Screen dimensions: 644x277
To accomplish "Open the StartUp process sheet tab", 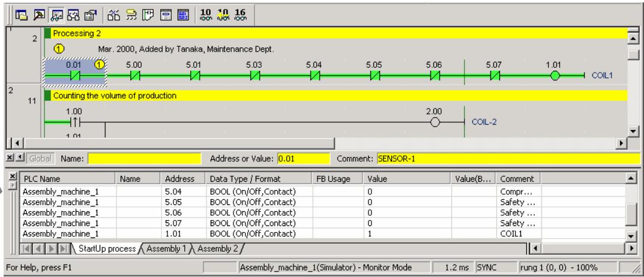I will pyautogui.click(x=107, y=249).
